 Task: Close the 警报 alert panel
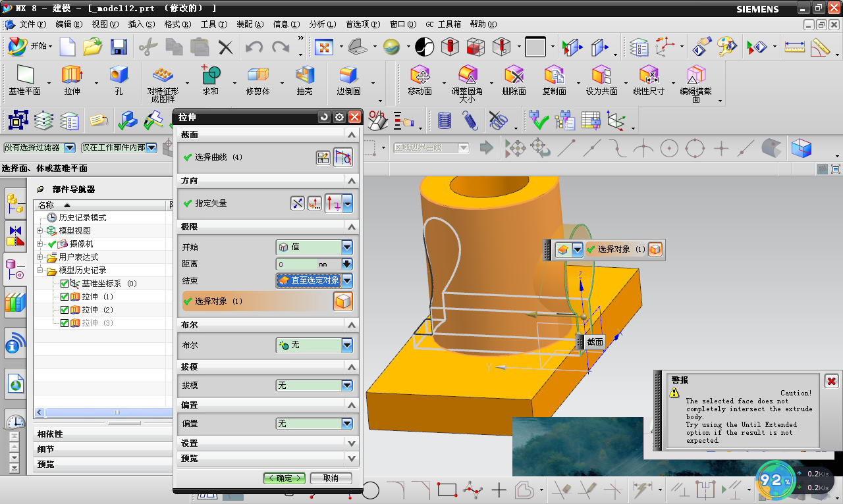pos(831,382)
